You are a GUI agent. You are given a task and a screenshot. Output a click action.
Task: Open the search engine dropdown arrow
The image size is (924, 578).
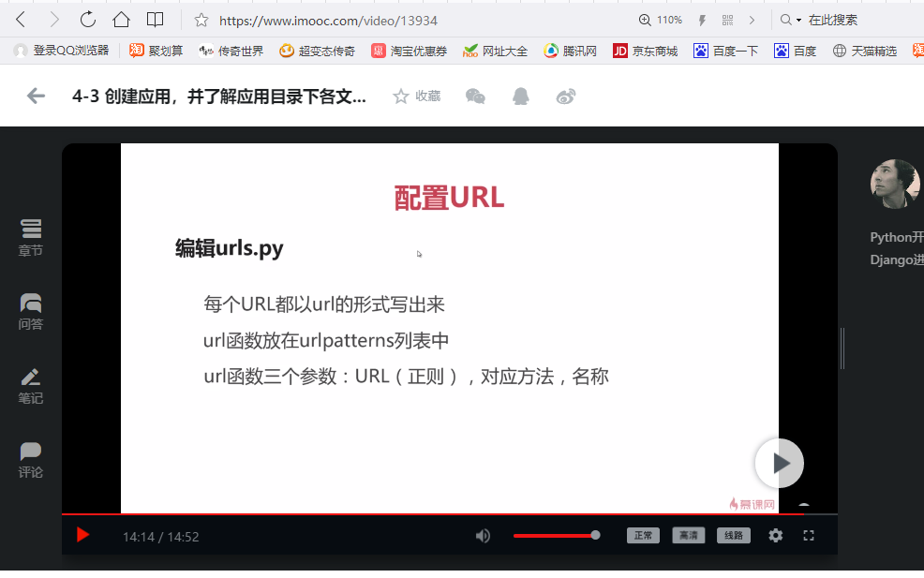point(799,21)
